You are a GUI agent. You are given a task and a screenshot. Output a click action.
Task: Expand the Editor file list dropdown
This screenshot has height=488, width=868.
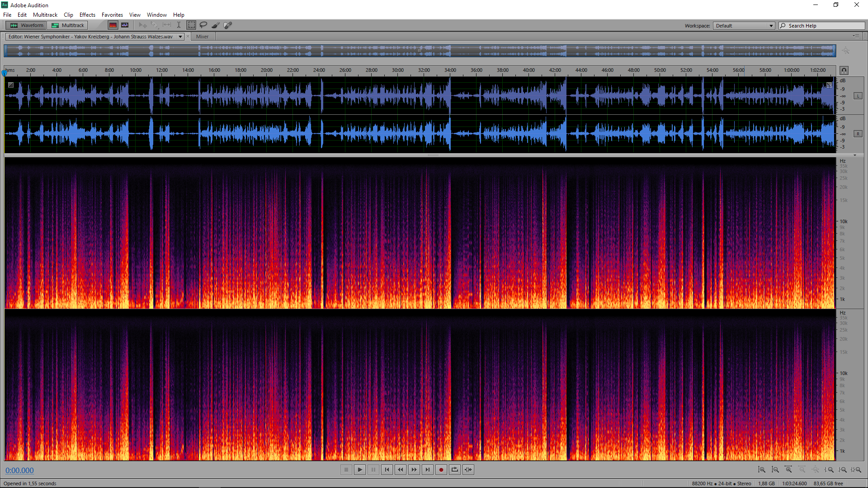click(180, 37)
